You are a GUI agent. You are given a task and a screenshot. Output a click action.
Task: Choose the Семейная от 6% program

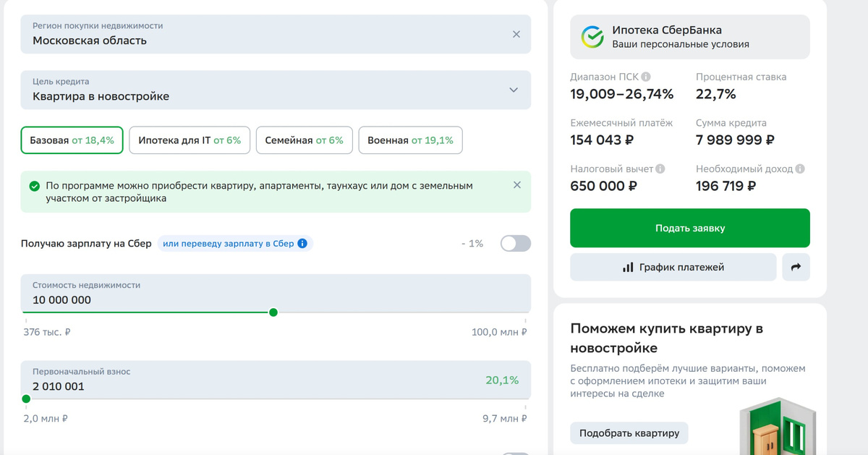[x=304, y=140]
